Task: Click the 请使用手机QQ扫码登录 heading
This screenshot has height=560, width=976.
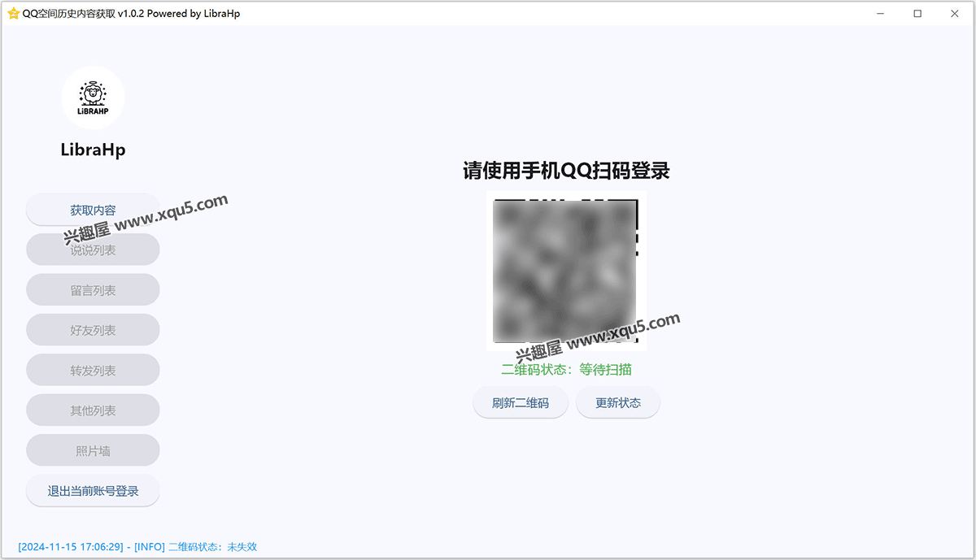Action: [567, 171]
